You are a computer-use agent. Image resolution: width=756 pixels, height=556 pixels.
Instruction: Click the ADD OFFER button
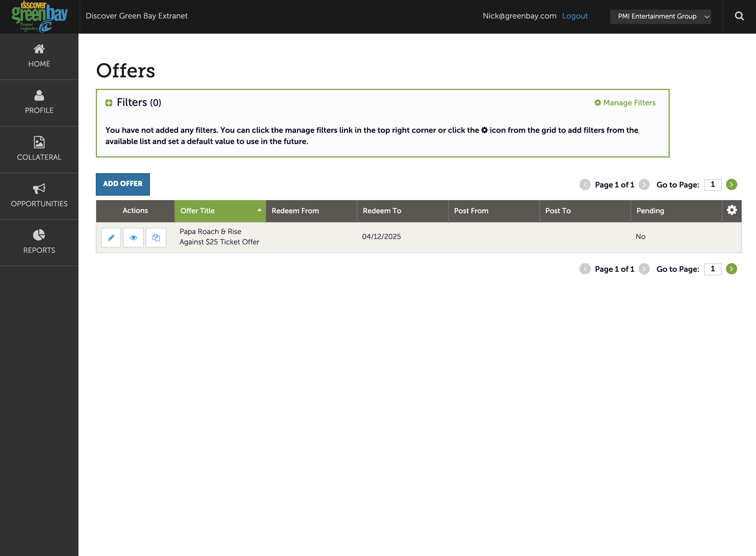pyautogui.click(x=123, y=184)
